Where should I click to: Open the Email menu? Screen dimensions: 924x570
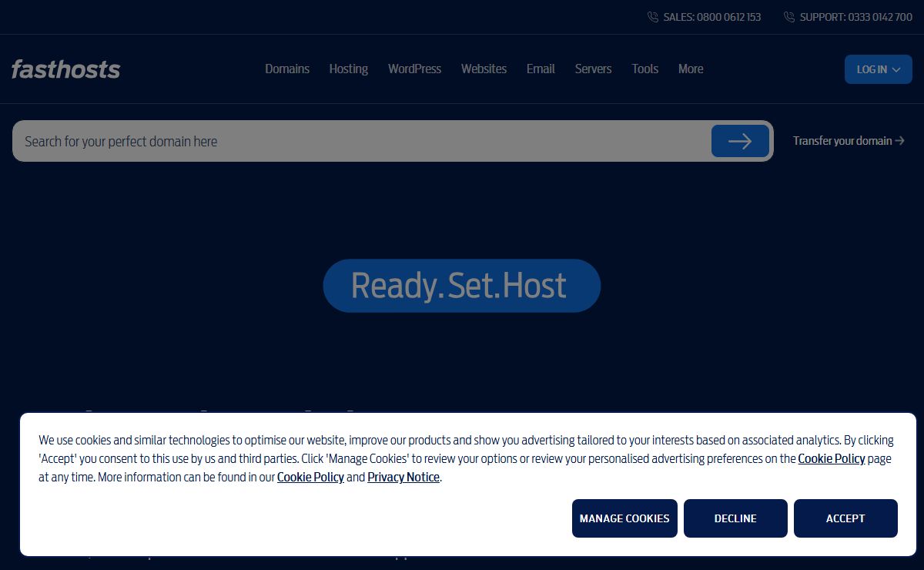(x=541, y=69)
